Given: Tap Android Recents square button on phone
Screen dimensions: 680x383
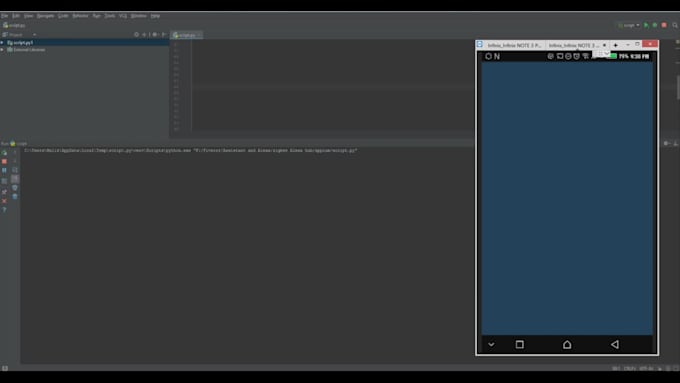Looking at the screenshot, I should pos(520,344).
